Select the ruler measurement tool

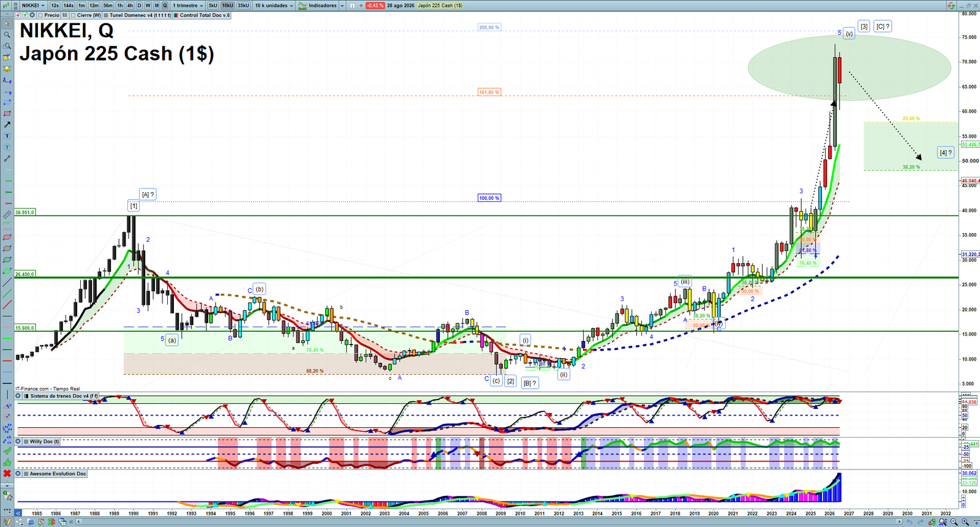pos(7,215)
